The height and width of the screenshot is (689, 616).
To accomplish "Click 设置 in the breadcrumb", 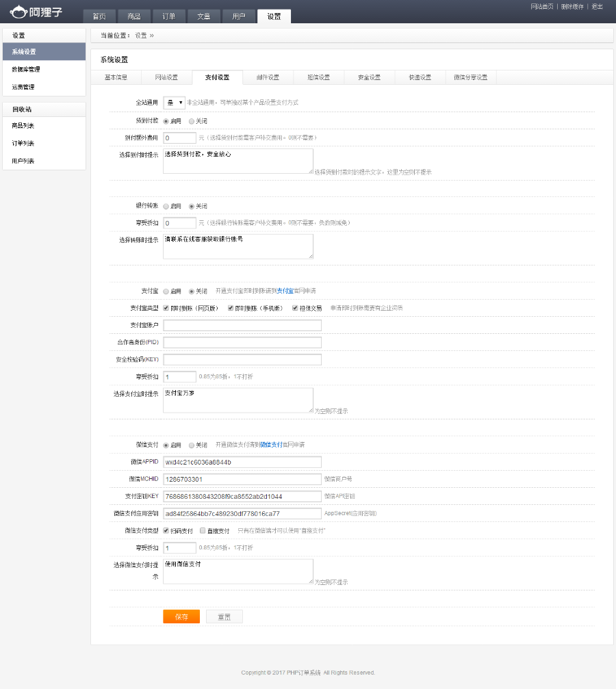I will (x=141, y=36).
